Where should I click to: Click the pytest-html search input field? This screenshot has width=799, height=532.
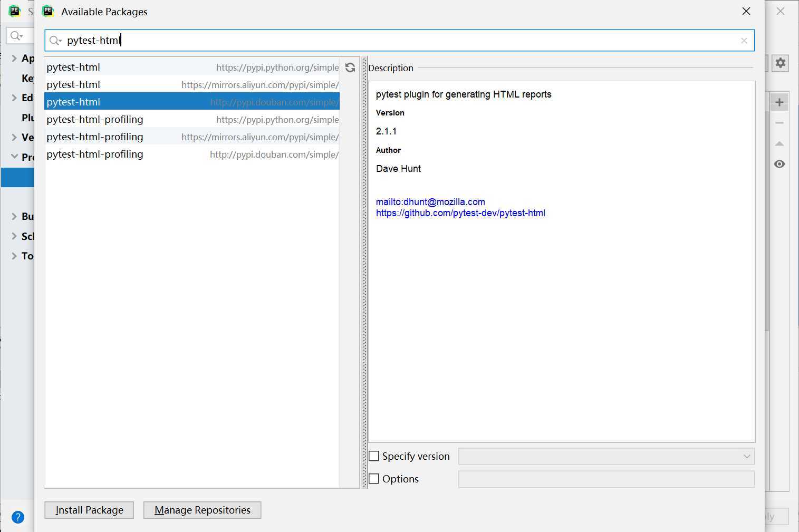[x=399, y=41]
